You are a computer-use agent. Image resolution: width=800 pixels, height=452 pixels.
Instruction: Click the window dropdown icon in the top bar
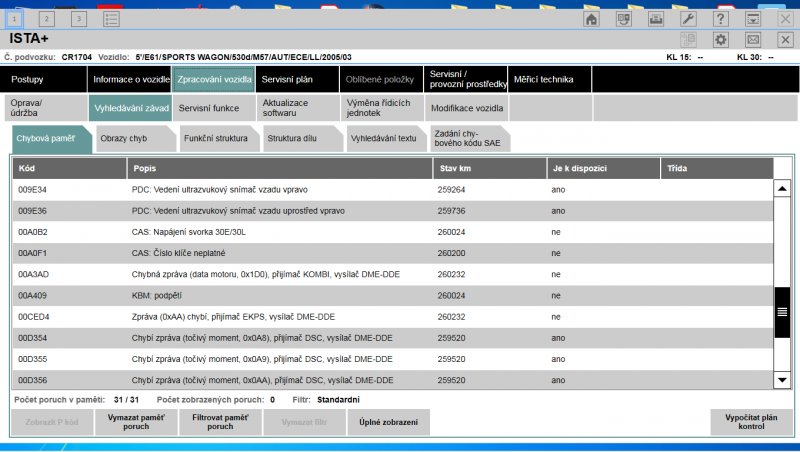click(753, 19)
